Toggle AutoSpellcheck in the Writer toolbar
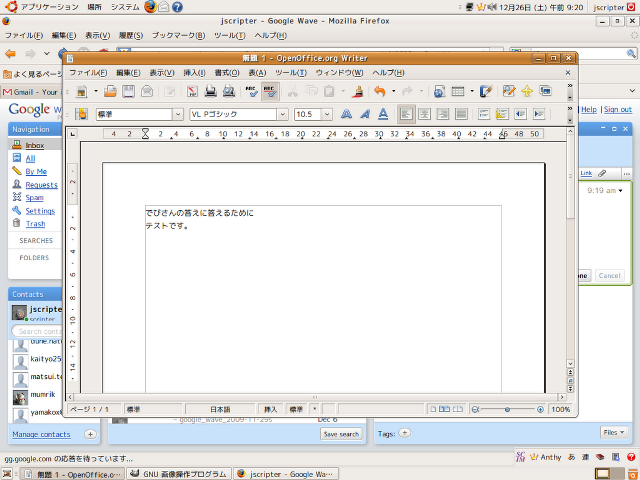640x480 pixels. coord(270,91)
